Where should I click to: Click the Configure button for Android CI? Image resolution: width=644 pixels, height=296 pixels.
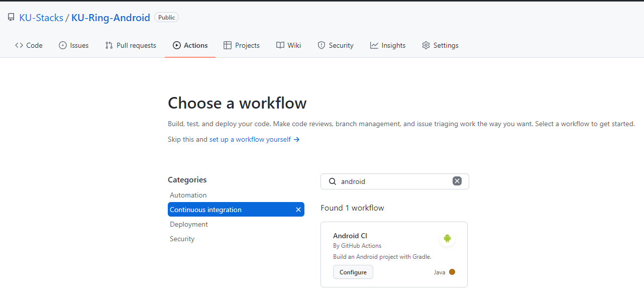coord(353,272)
